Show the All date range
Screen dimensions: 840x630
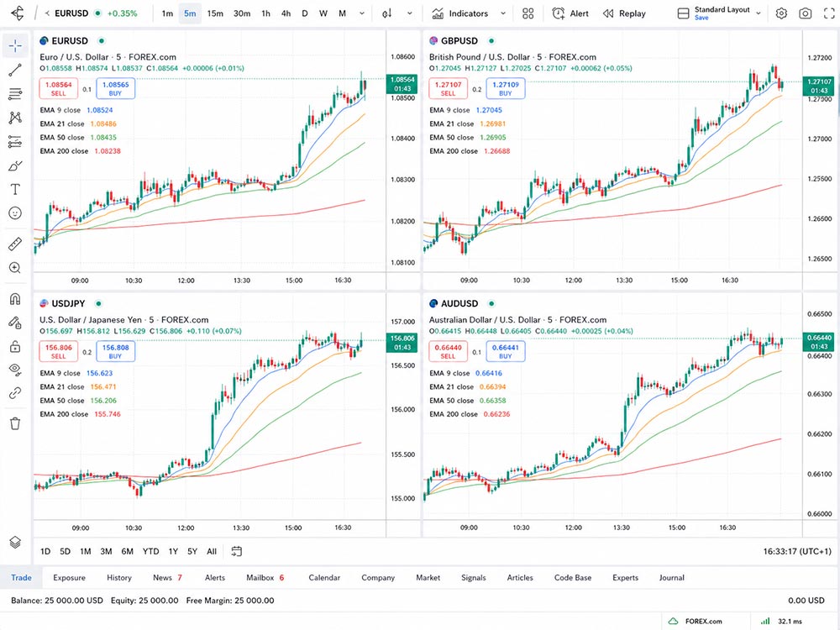click(x=212, y=551)
